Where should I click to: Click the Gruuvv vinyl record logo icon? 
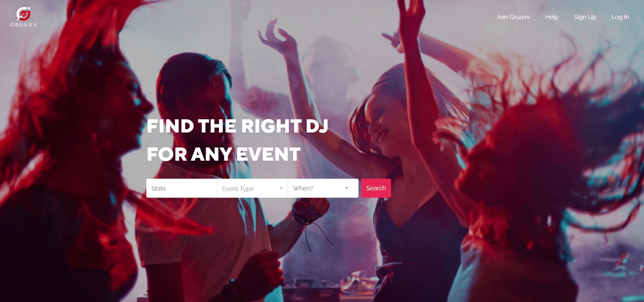[23, 14]
